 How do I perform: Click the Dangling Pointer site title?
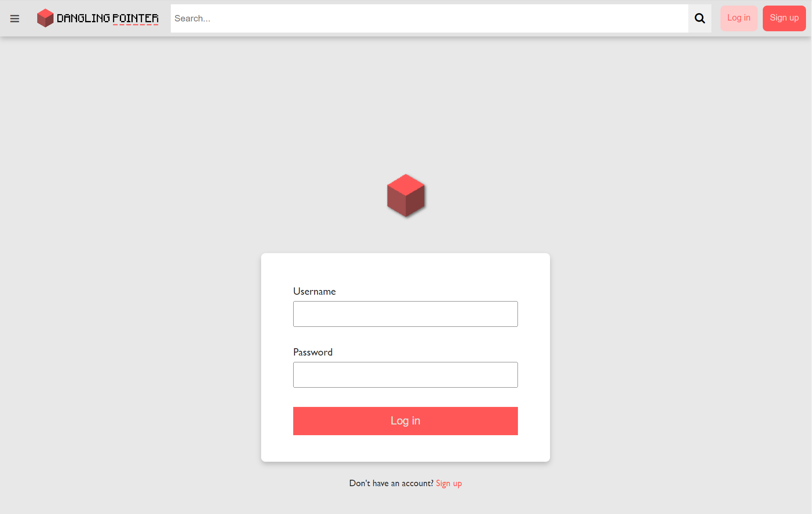pos(107,18)
